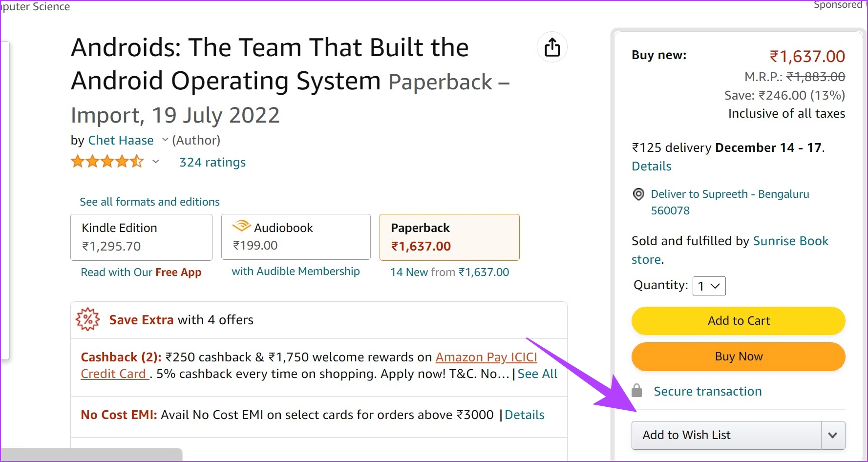Open the Quantity dropdown
Screen dimensions: 868x462
coord(709,286)
